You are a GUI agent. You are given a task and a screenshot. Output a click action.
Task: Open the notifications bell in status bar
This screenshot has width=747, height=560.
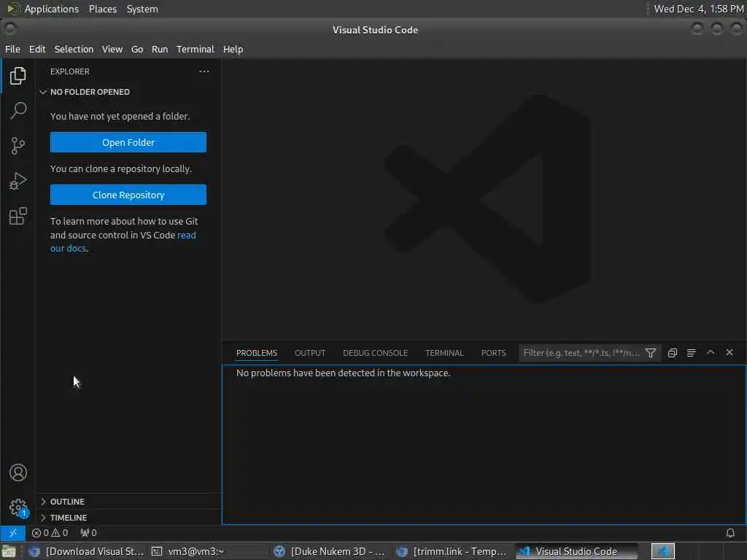click(730, 533)
